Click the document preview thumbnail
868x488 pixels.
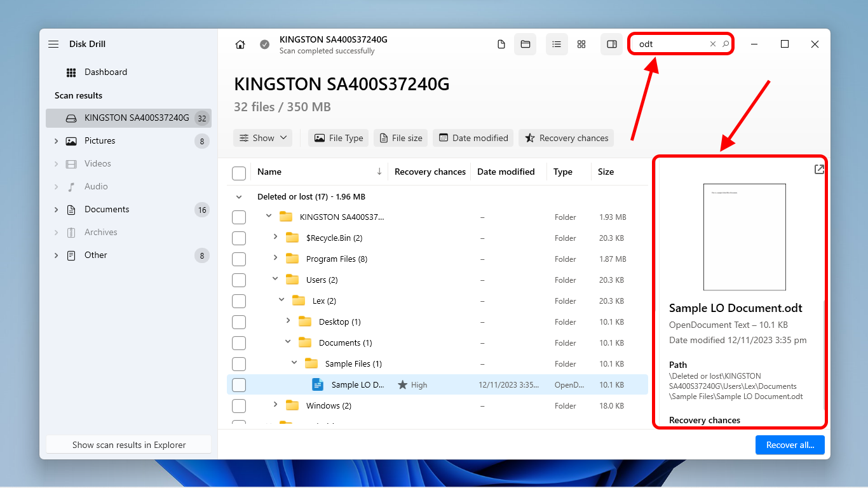[x=744, y=237]
